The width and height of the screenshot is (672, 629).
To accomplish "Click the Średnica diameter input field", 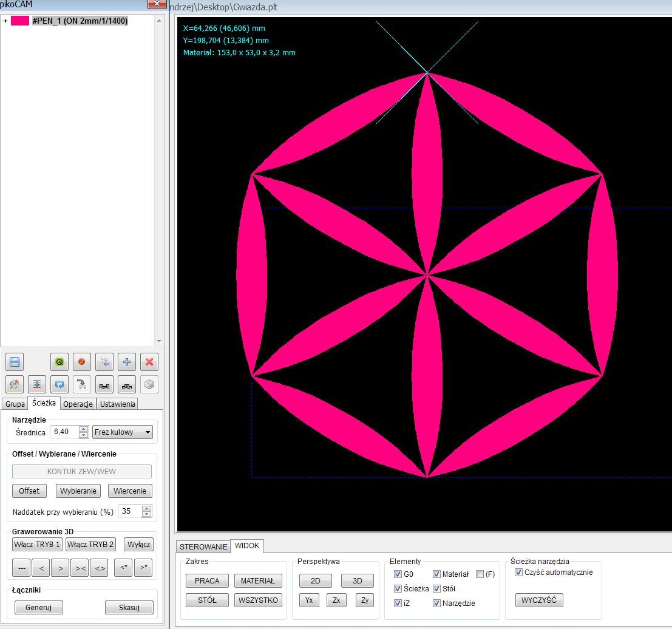I will pos(65,432).
